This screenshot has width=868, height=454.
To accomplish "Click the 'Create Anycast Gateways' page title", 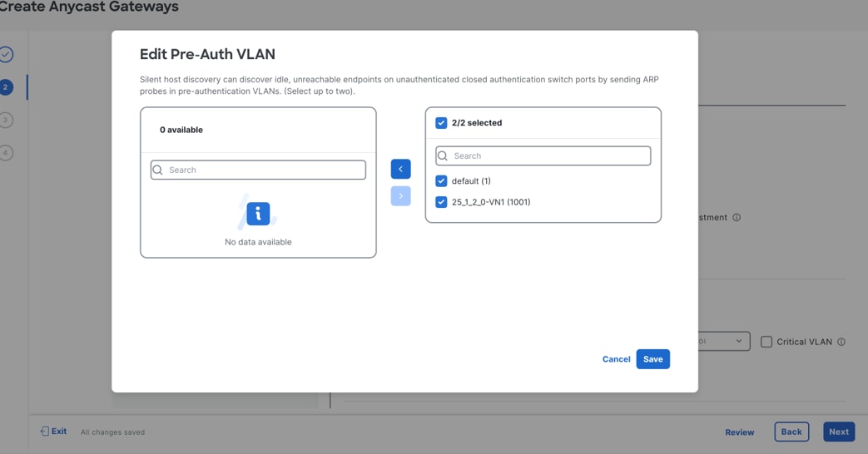I will click(x=88, y=7).
